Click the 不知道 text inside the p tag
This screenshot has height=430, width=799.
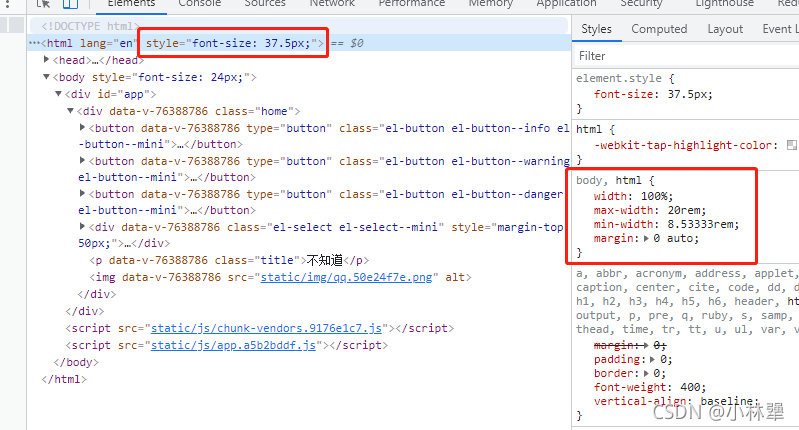coord(325,260)
